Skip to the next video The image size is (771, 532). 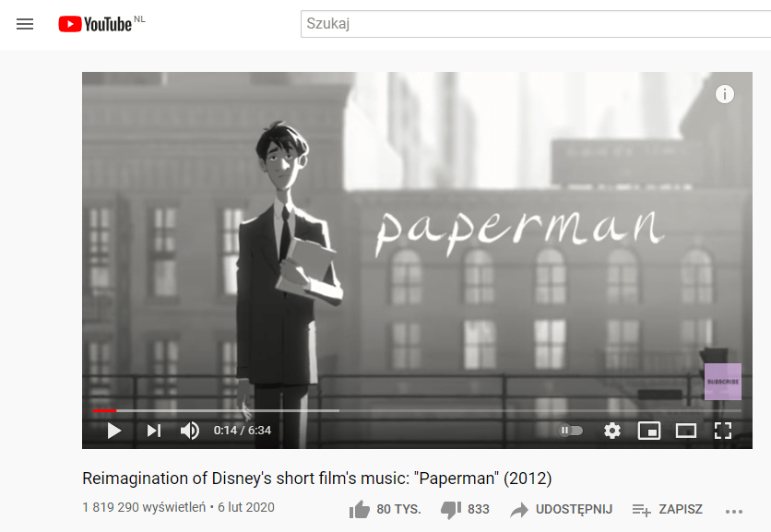tap(154, 431)
